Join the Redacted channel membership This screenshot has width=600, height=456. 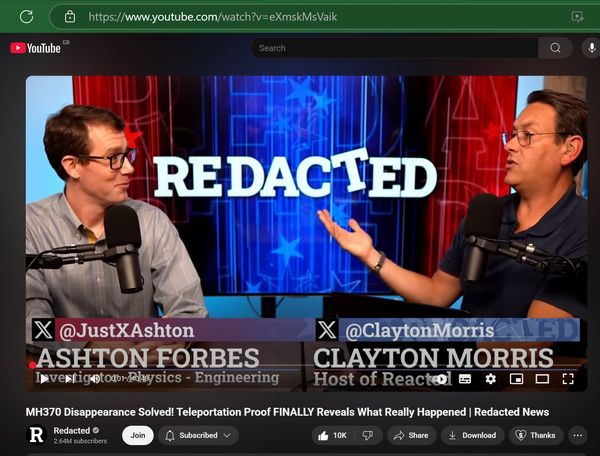point(138,435)
